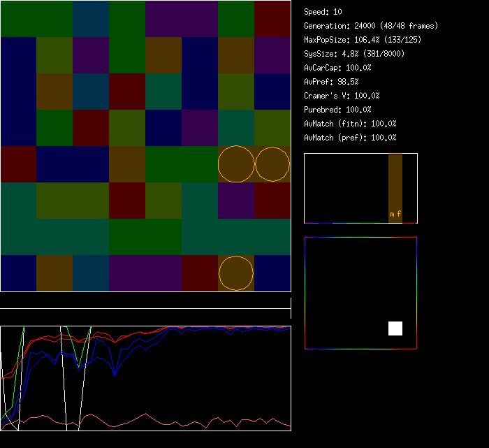Select the AvCarCap: 100.0% line
This screenshot has height=448, width=489.
pos(337,68)
